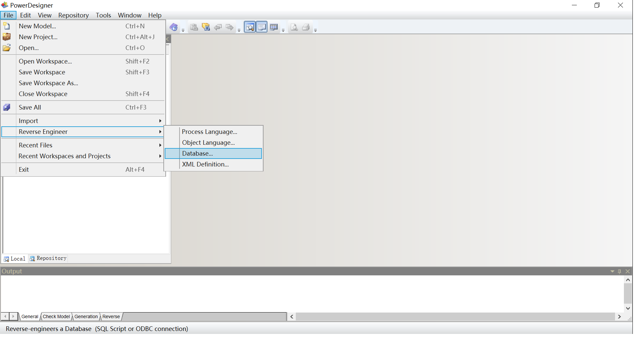The image size is (644, 353).
Task: Open the help book toolbar icon
Action: [x=174, y=27]
